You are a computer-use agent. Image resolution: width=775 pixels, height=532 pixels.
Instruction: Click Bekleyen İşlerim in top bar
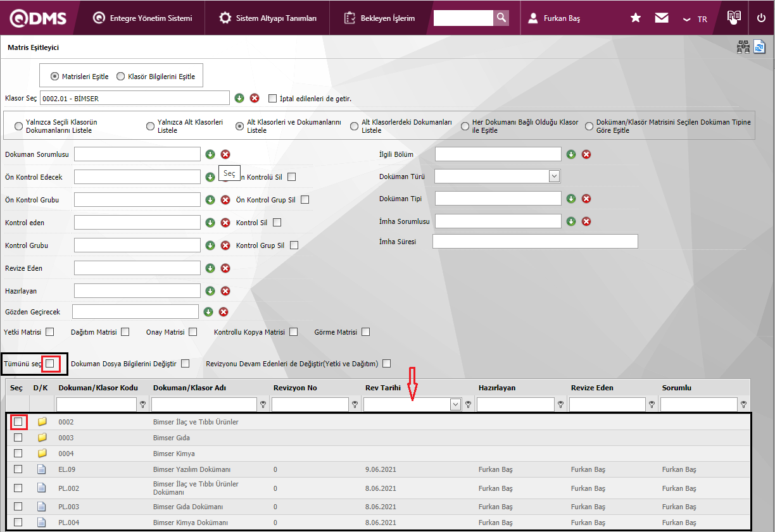click(x=380, y=18)
